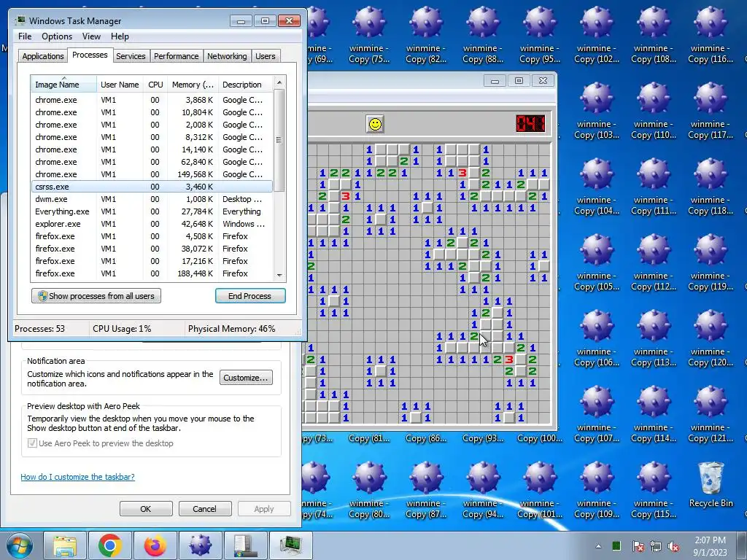Toggle Use Aero Peek to preview the desktop
747x560 pixels.
point(32,443)
